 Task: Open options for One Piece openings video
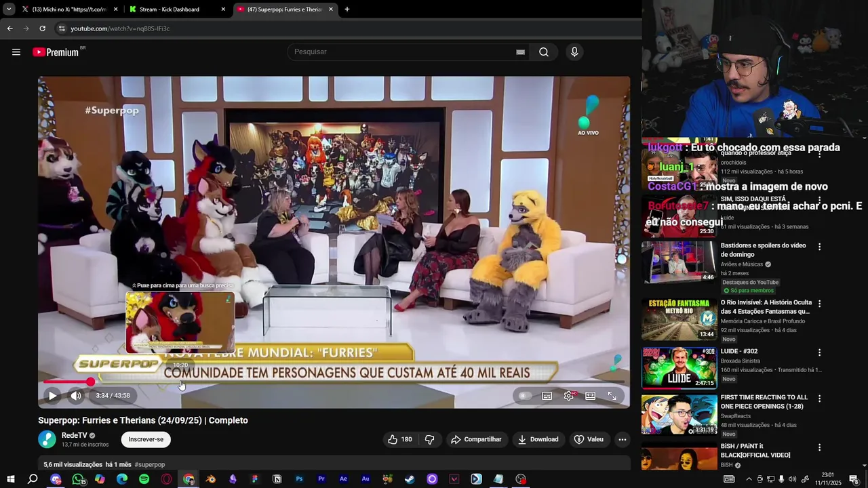pyautogui.click(x=819, y=399)
